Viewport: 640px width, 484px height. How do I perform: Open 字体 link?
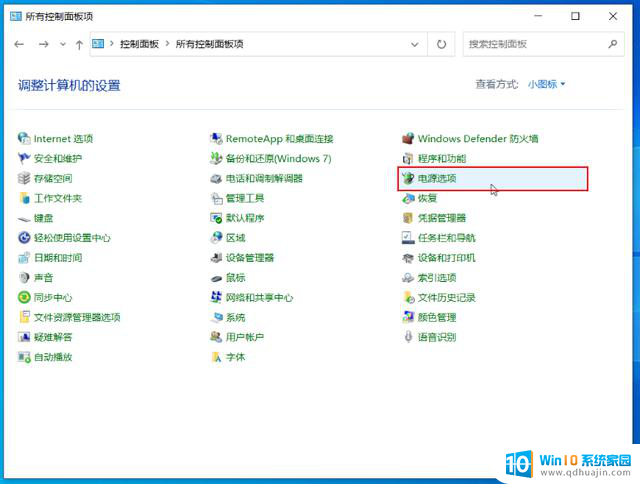[x=236, y=357]
